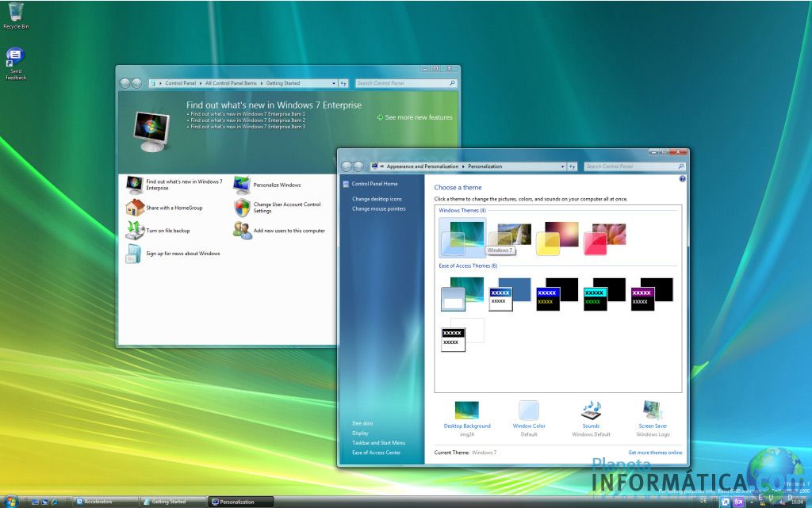
Task: Select the aurora Ease of Access basic theme
Action: point(462,294)
